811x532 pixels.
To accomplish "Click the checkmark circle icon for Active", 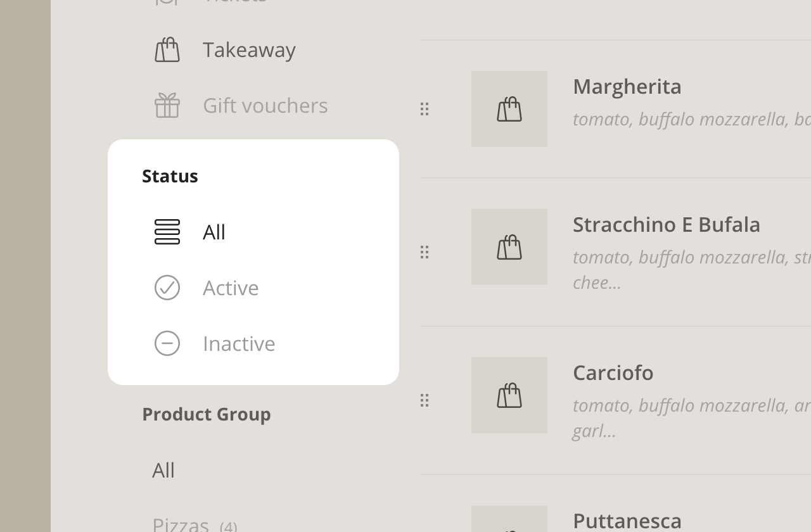I will point(167,288).
